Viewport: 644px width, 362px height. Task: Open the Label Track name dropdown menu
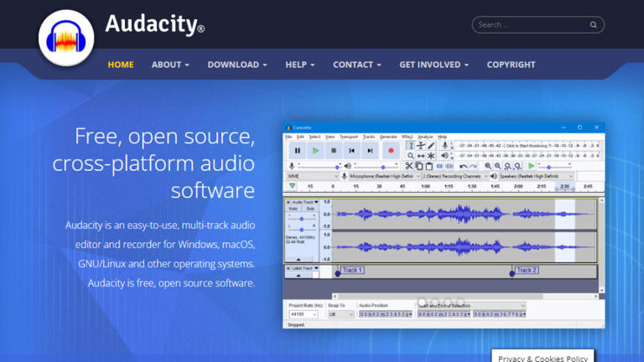305,268
